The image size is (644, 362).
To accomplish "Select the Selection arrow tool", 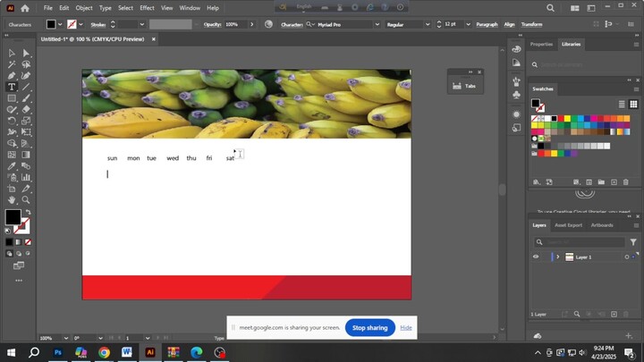I will [x=12, y=53].
